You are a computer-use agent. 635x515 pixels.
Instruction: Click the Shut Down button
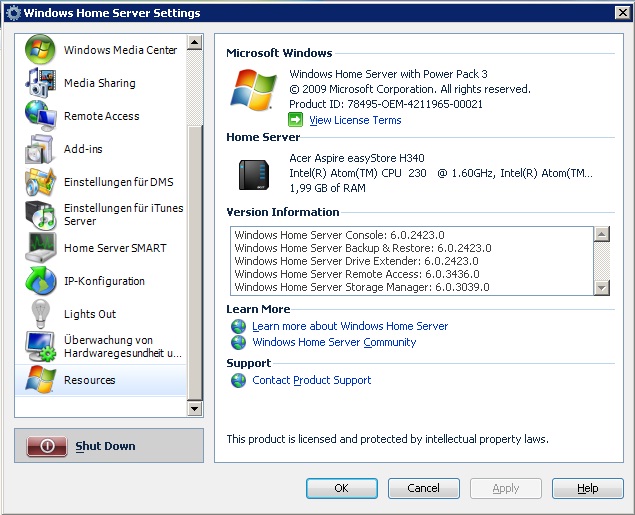click(x=109, y=446)
